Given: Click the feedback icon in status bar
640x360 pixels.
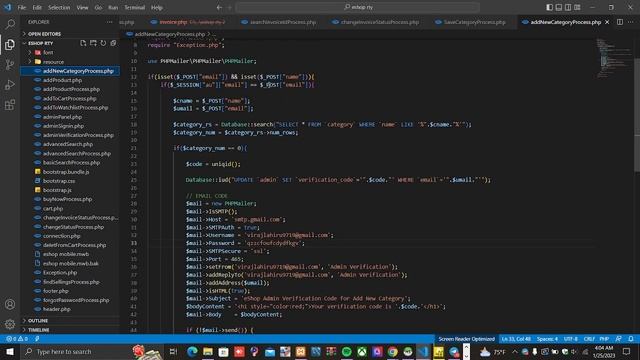Looking at the screenshot, I should pos(619,339).
